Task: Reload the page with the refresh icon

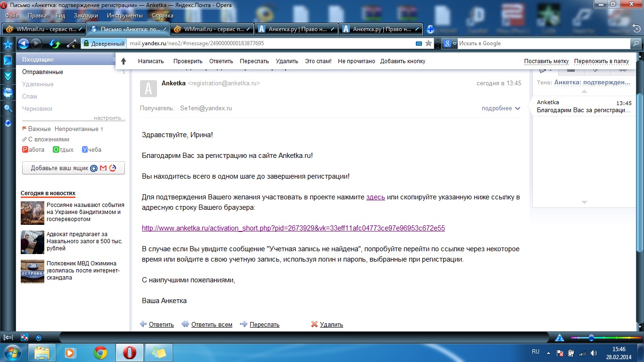Action: [x=55, y=44]
